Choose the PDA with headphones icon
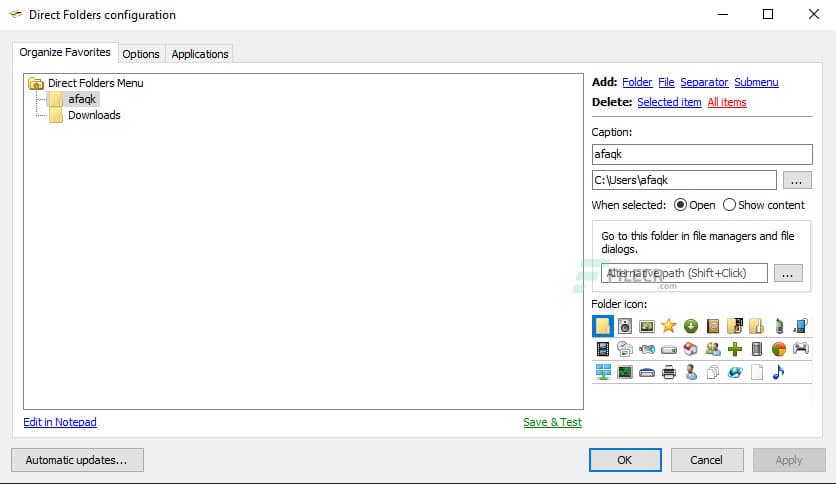Screen dimensions: 836x484 pos(801,326)
